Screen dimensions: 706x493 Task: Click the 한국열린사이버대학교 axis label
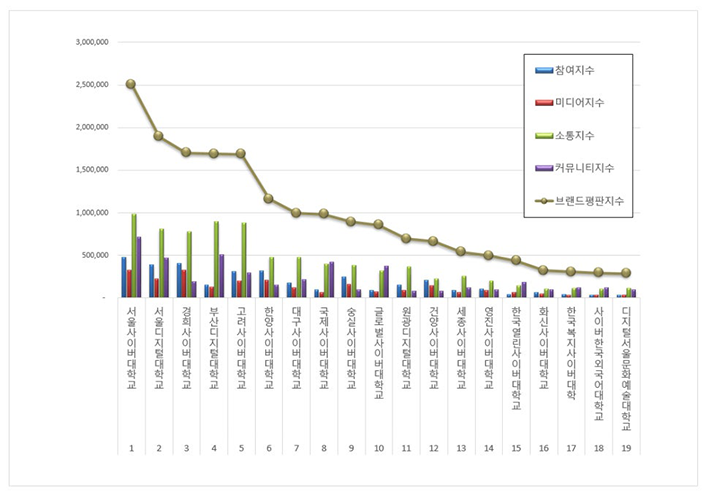click(x=516, y=358)
